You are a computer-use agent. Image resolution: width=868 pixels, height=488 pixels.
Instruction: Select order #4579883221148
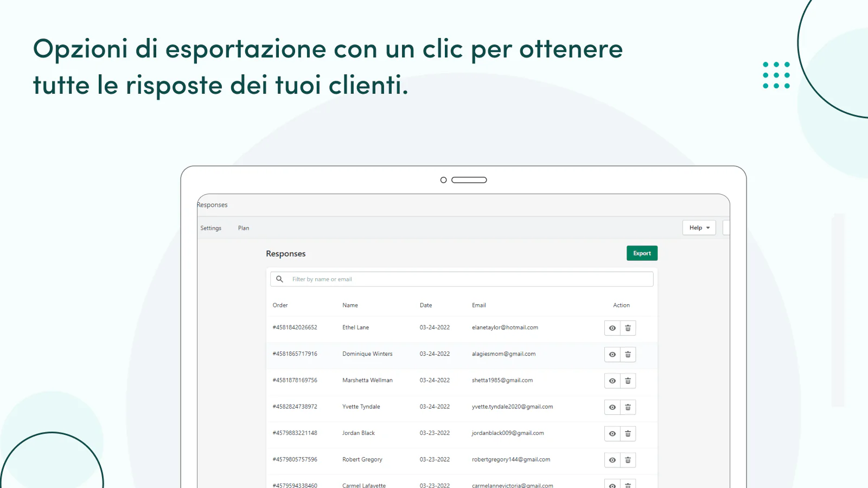tap(295, 433)
